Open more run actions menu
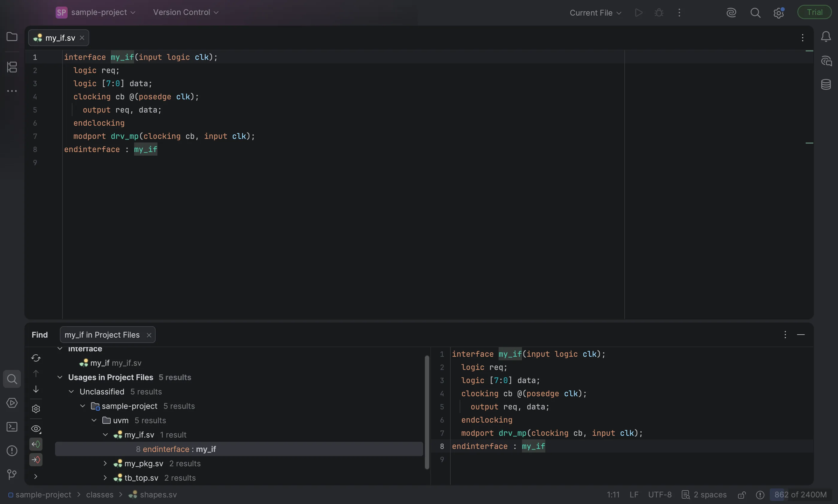Image resolution: width=838 pixels, height=504 pixels. coord(679,13)
